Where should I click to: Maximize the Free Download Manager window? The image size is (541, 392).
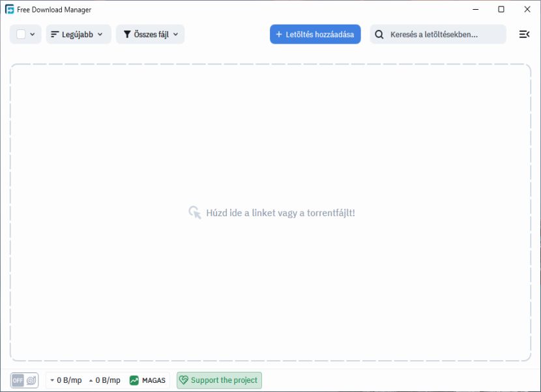tap(501, 9)
